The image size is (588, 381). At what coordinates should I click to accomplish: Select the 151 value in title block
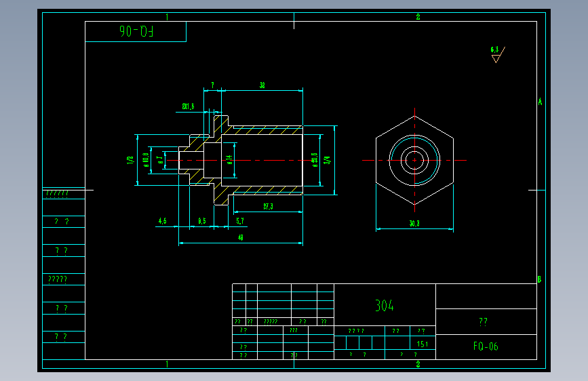[x=423, y=344]
